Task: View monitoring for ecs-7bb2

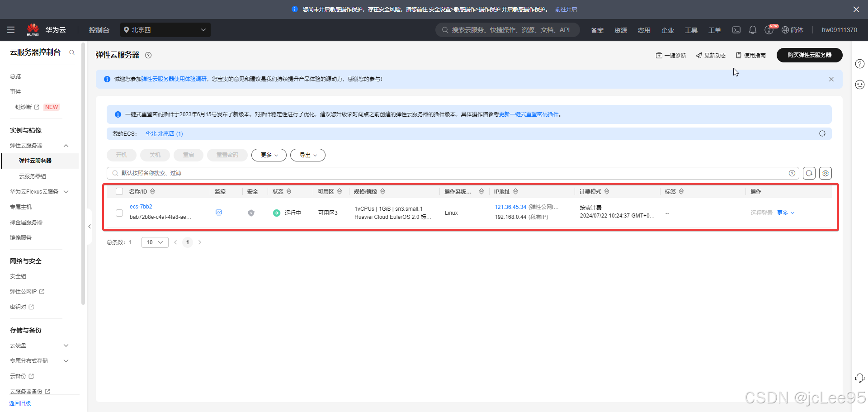Action: (219, 213)
